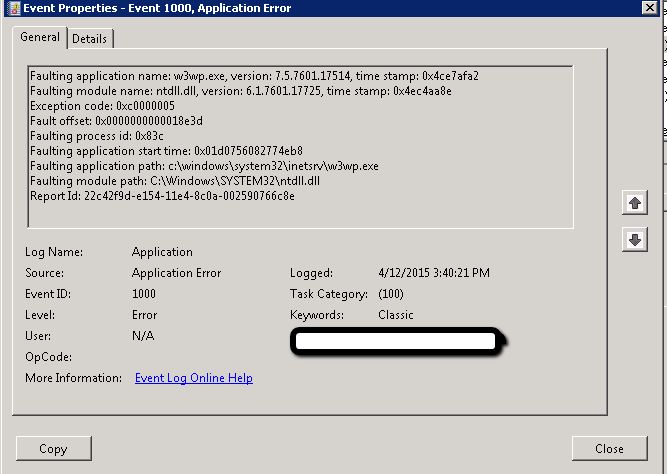This screenshot has width=667, height=474.
Task: Click the User value 'N/A'
Action: [143, 336]
